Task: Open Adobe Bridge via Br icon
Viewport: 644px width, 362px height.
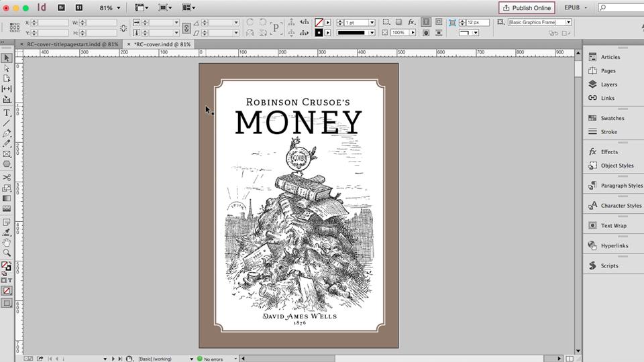Action: click(x=61, y=7)
